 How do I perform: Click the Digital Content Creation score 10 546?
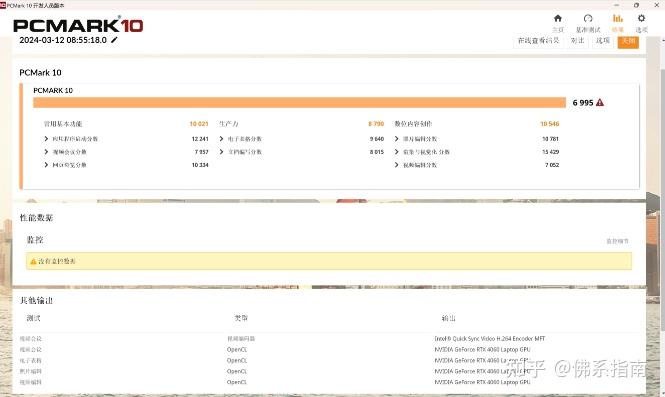tap(550, 124)
